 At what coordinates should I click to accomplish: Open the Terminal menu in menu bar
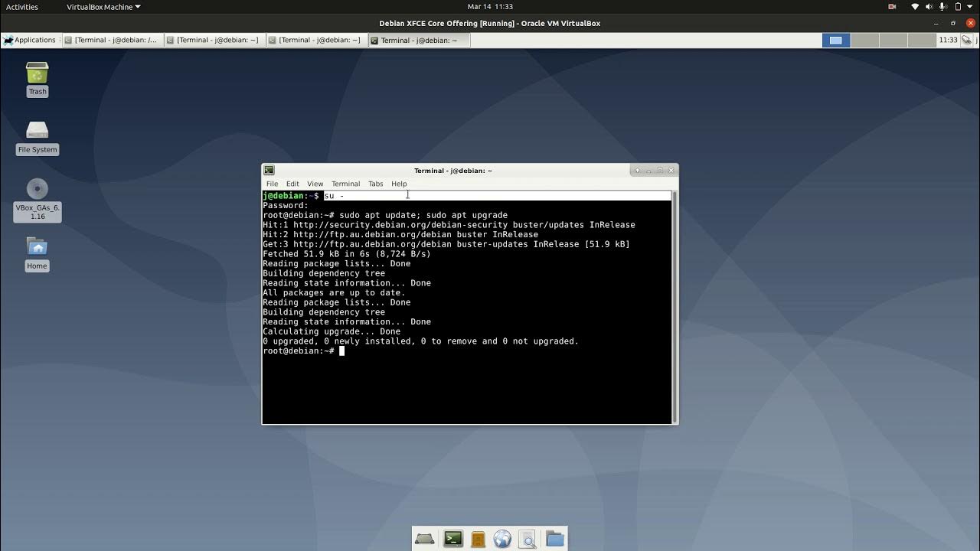(345, 184)
